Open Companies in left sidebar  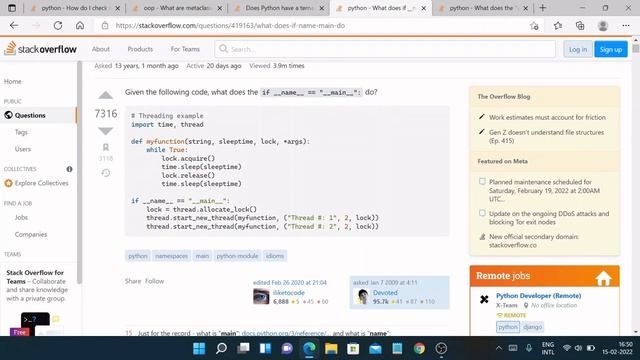(31, 235)
